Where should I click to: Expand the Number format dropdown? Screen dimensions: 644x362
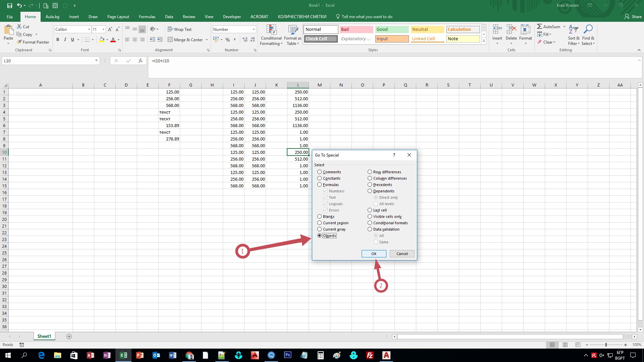[254, 29]
